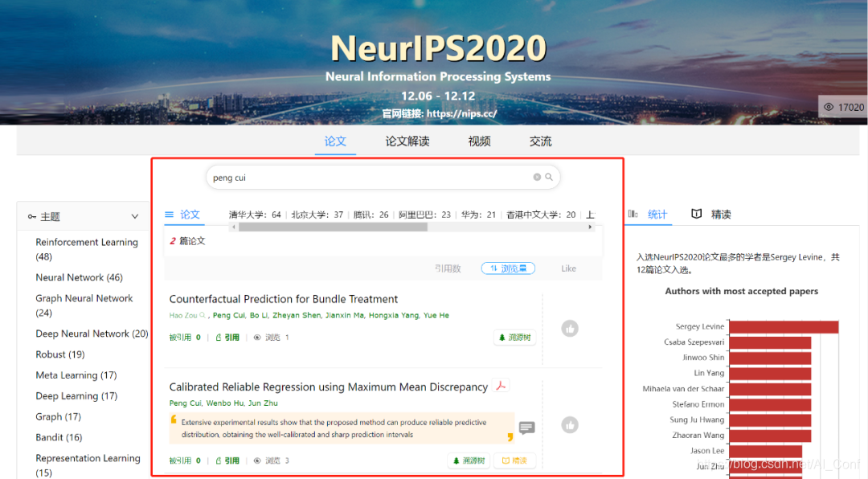Open 精读 button on Calibrated Regression paper
This screenshot has height=479, width=868.
point(514,461)
